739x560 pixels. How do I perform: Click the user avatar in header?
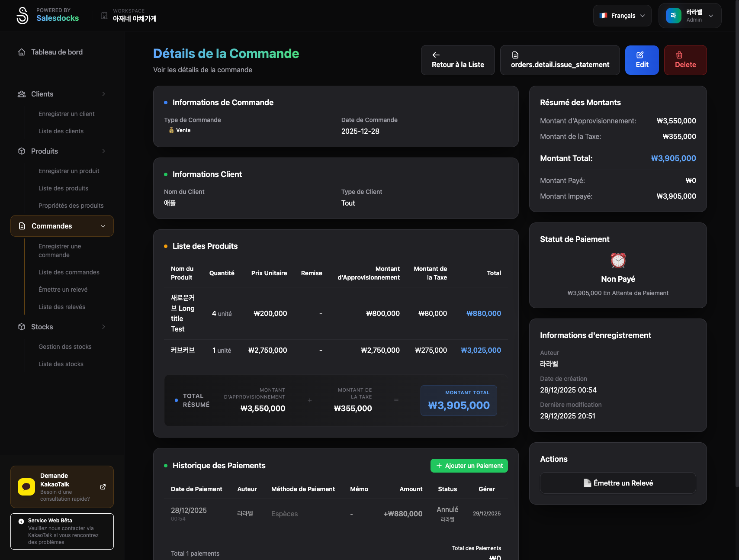tap(673, 16)
